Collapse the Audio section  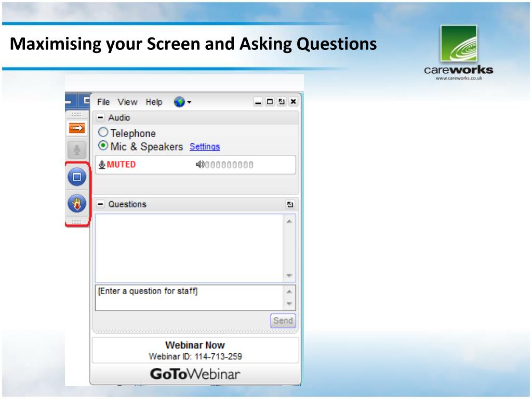(100, 117)
